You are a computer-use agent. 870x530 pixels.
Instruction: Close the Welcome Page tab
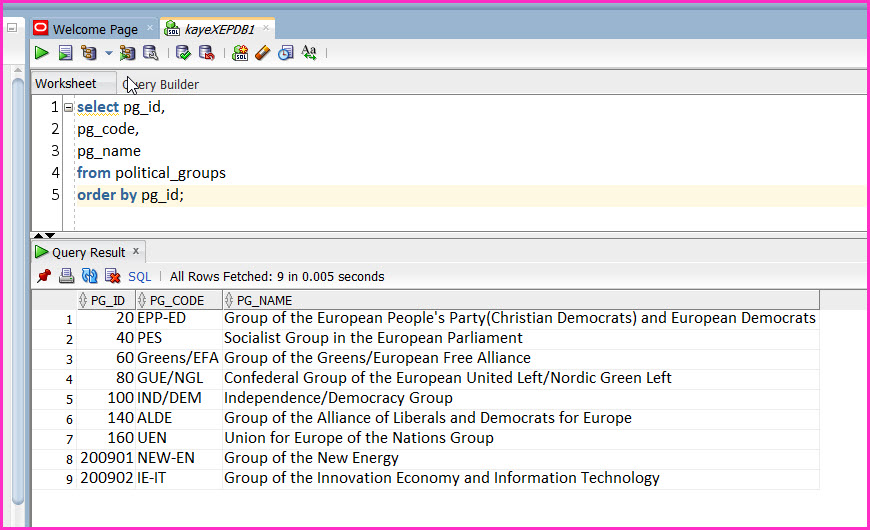(150, 28)
